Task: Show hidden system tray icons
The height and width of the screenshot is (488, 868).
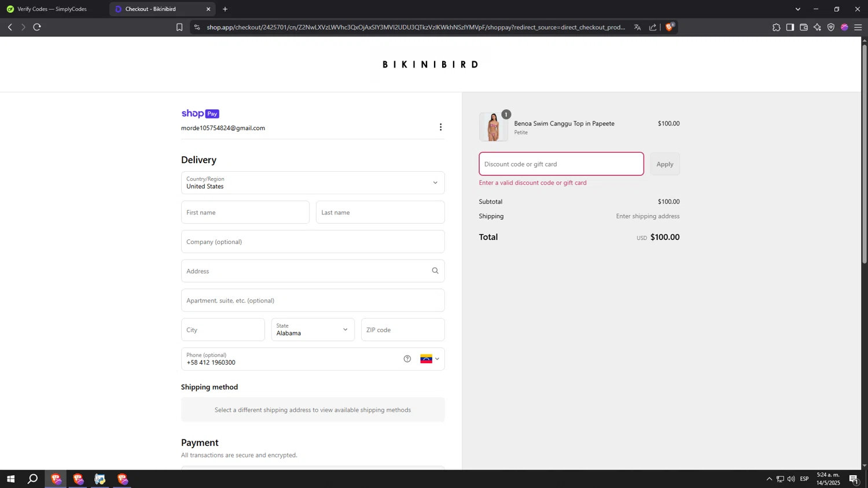Action: click(769, 479)
